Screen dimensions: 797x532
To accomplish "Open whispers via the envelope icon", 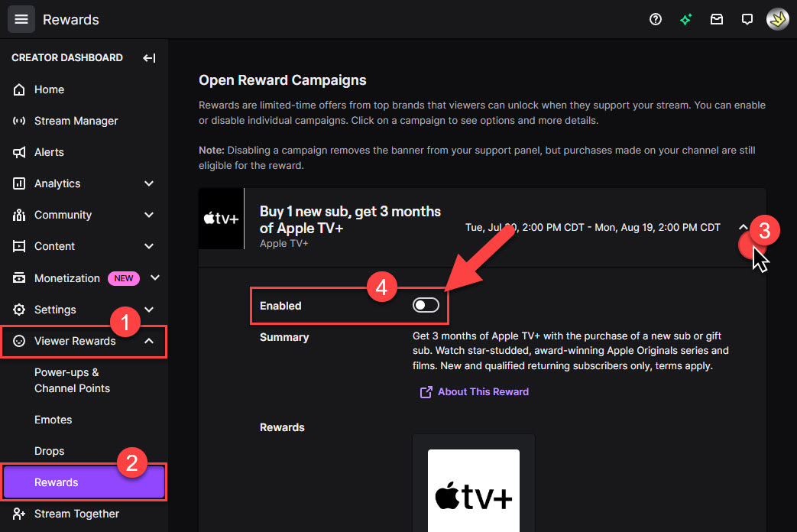I will (x=716, y=19).
